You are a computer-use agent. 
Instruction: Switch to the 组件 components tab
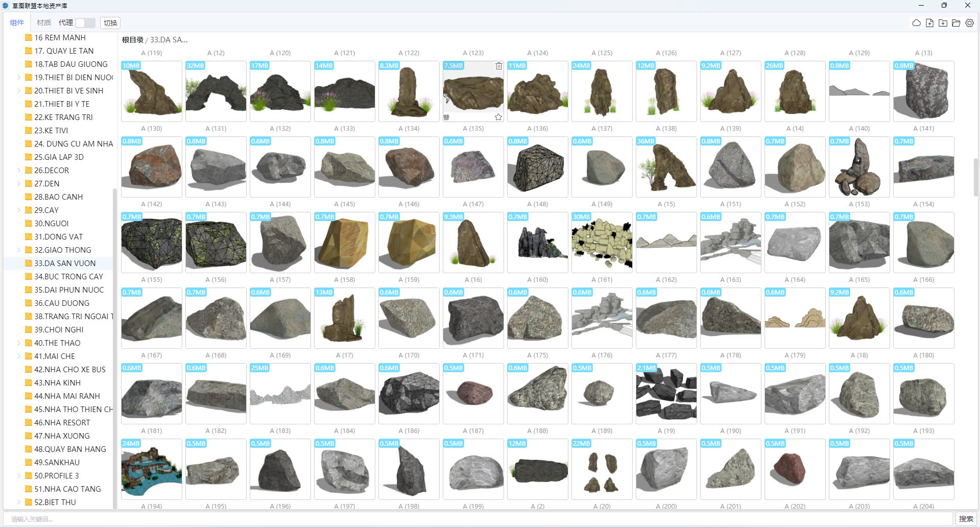coord(17,23)
